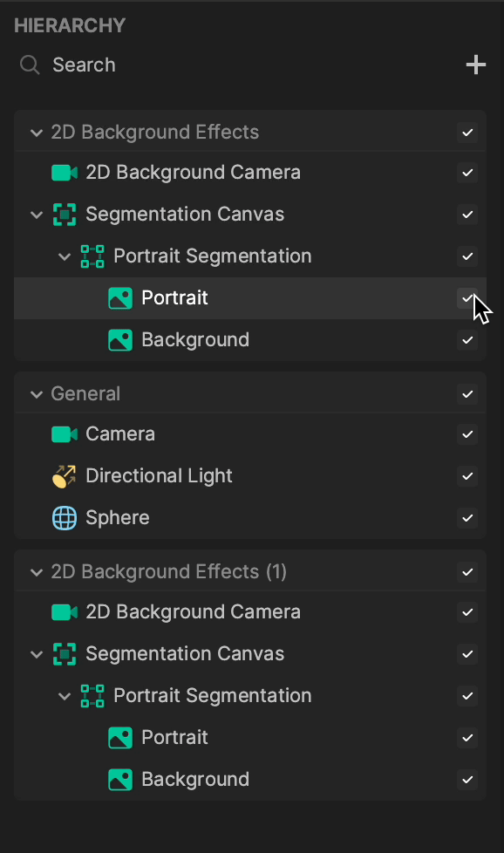The width and height of the screenshot is (504, 853).
Task: Select the 2D Background Camera icon
Action: point(64,173)
